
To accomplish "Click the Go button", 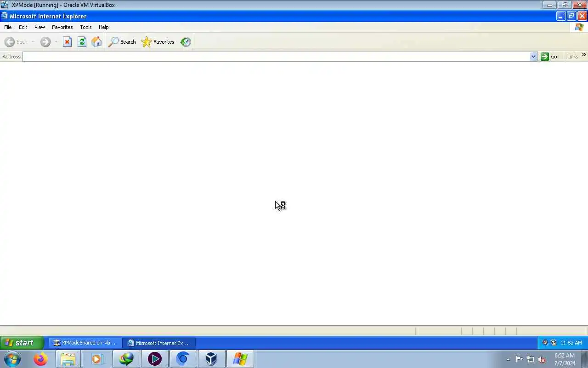I will [x=549, y=57].
